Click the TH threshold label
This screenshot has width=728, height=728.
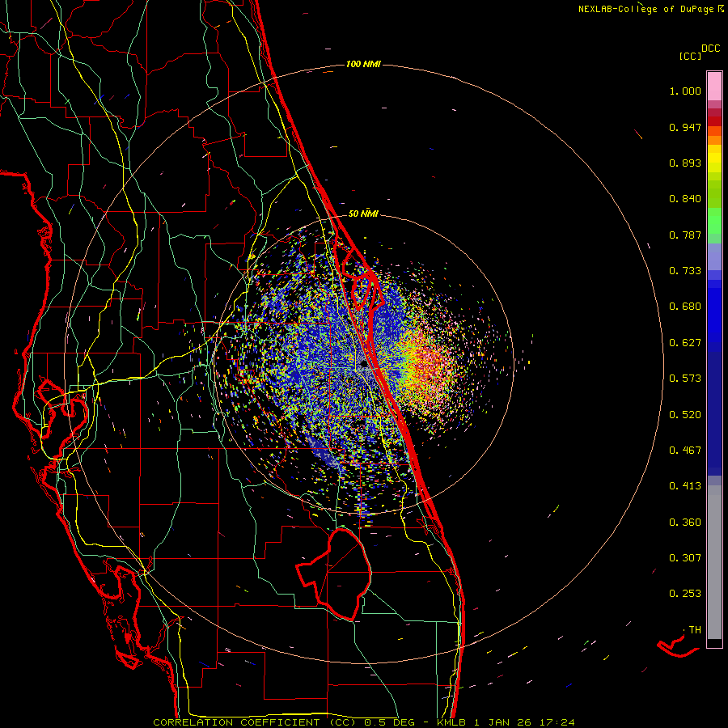(x=695, y=630)
